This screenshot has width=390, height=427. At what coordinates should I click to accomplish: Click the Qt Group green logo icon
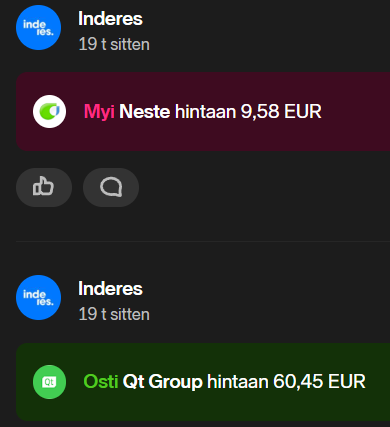(x=49, y=382)
